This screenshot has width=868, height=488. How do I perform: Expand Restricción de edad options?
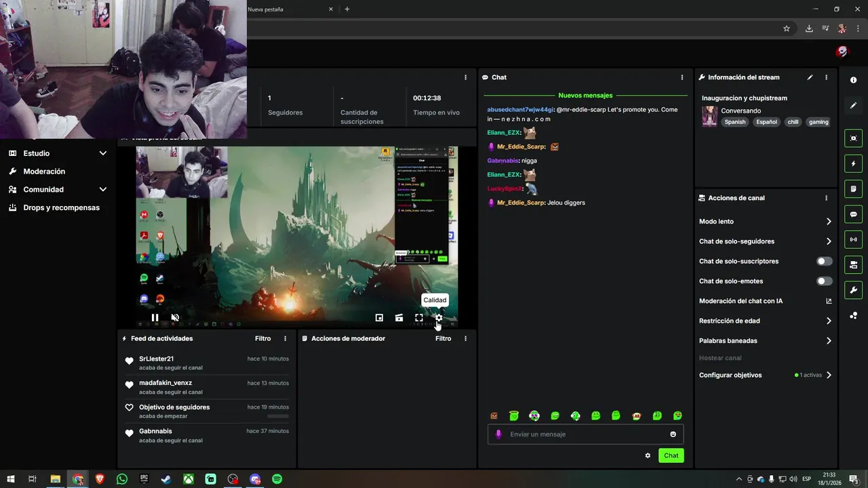[x=828, y=321]
